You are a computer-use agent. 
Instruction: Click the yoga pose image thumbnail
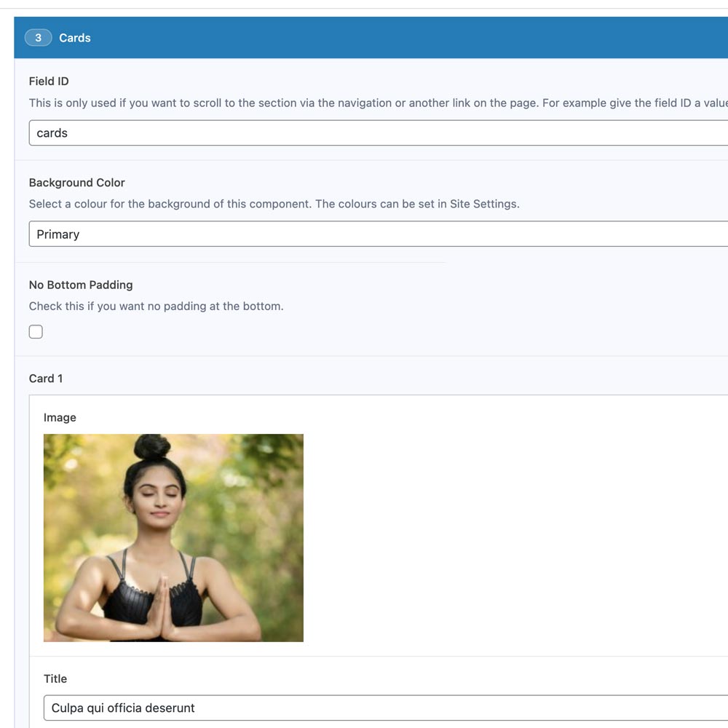tap(173, 537)
